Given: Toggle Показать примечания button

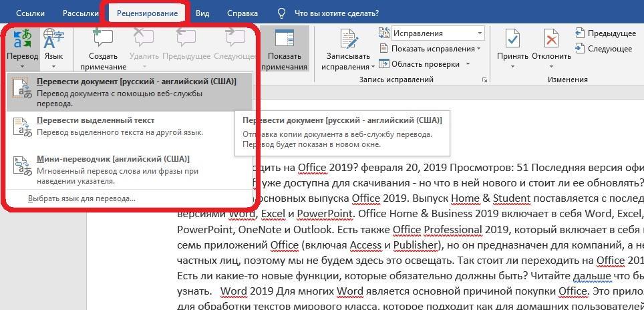Looking at the screenshot, I should pos(284,49).
